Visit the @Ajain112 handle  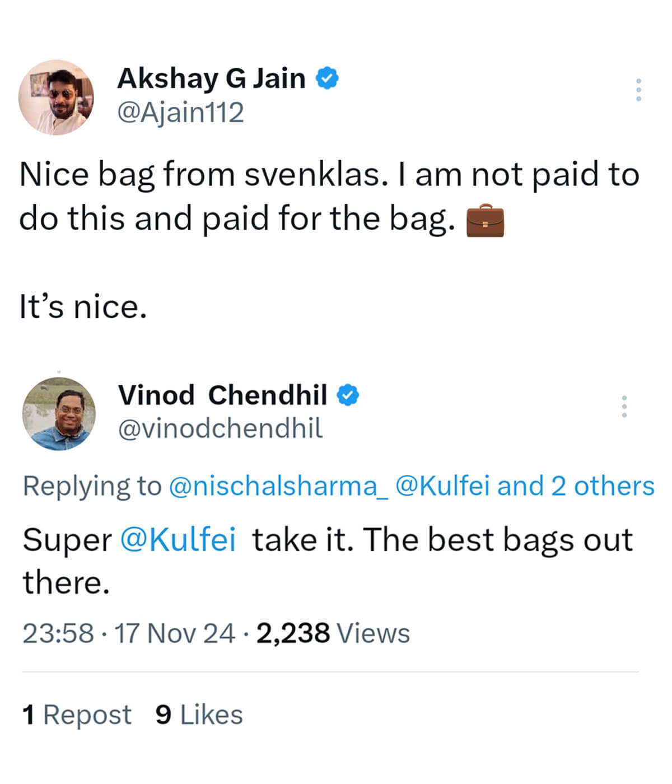(180, 113)
